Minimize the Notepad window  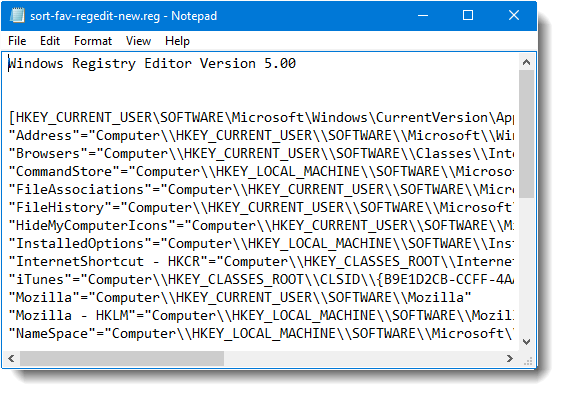point(423,15)
